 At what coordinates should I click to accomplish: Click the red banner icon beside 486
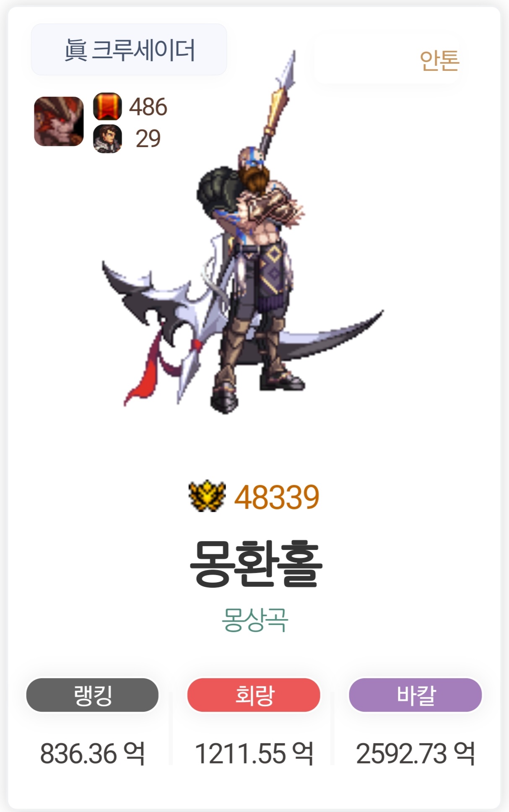pos(107,106)
